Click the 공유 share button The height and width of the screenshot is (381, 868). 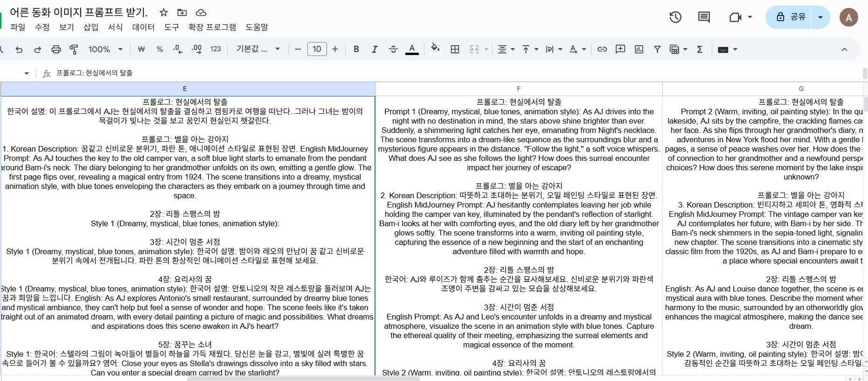(789, 17)
